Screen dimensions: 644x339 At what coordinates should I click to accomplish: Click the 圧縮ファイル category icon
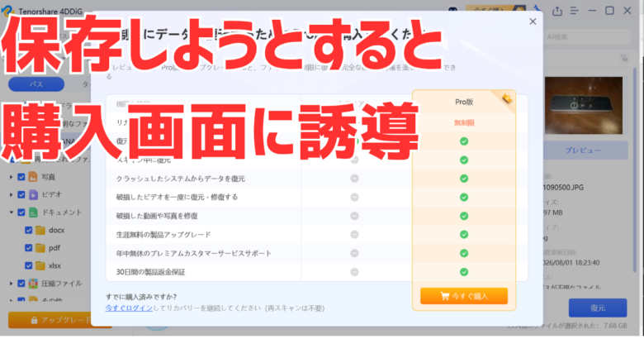tap(33, 284)
